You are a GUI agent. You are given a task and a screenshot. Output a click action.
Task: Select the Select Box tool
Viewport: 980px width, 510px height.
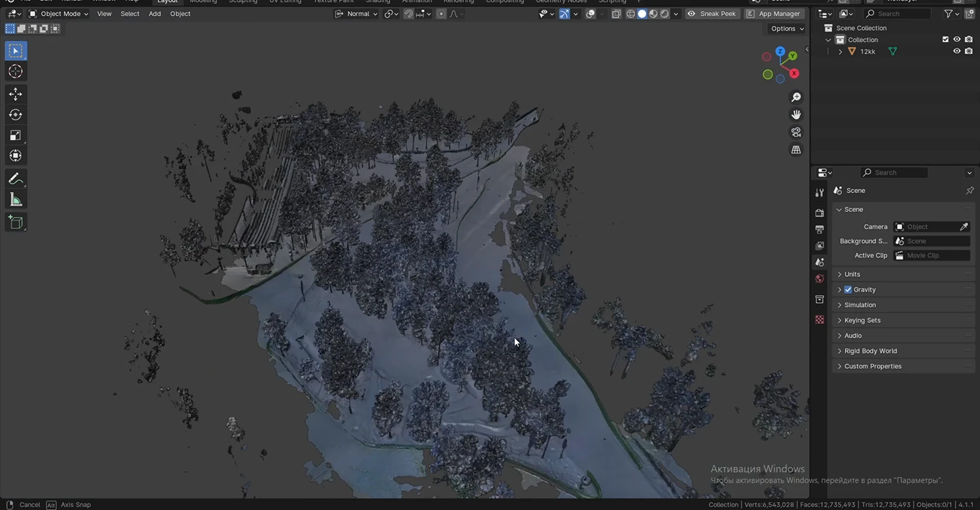coord(16,51)
